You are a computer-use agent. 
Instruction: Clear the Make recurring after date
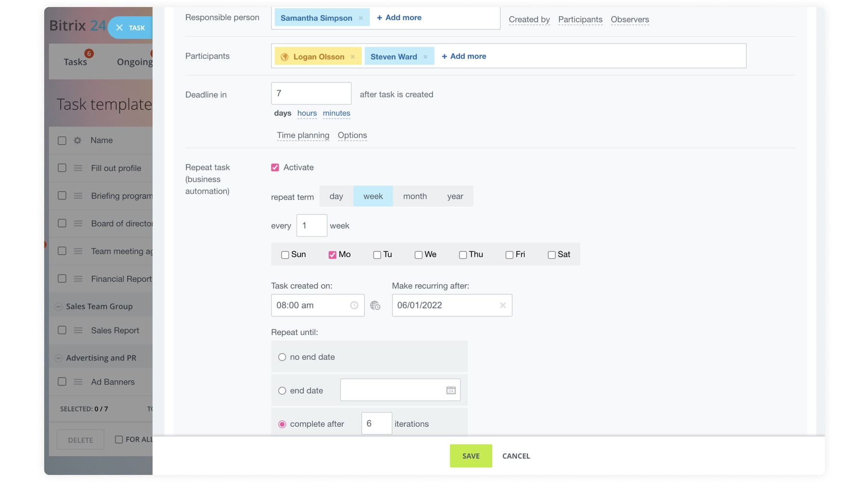(502, 305)
